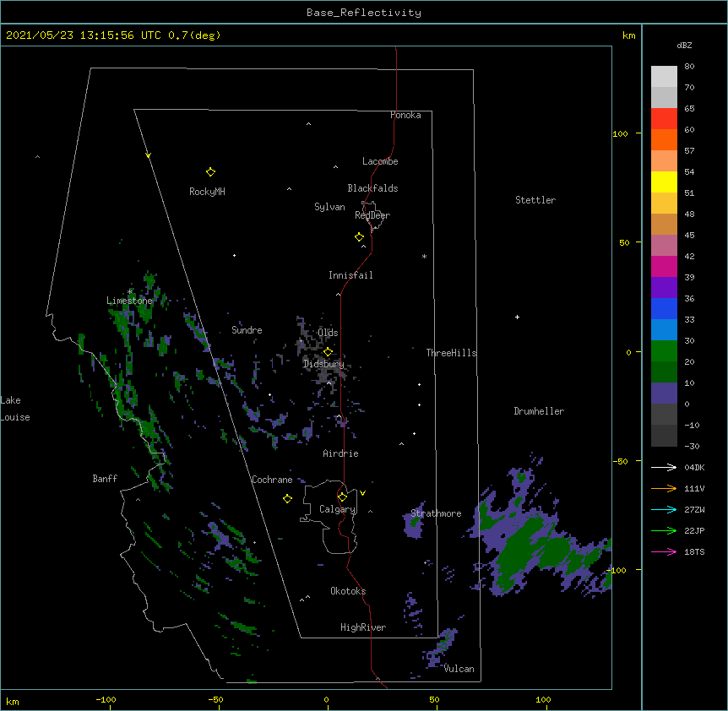
Task: Click the purple echo near Strathmore label
Action: click(x=414, y=522)
